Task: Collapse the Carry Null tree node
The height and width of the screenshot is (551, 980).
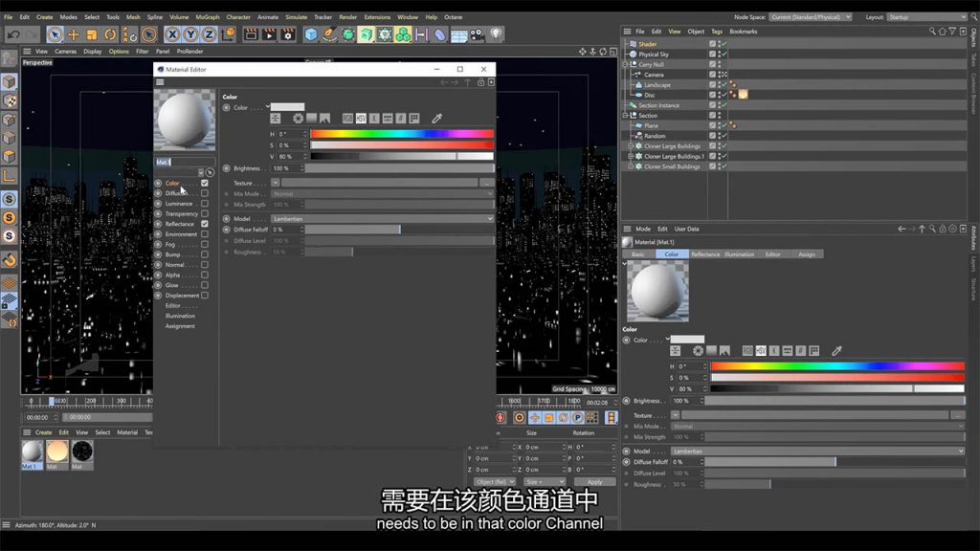Action: tap(626, 64)
